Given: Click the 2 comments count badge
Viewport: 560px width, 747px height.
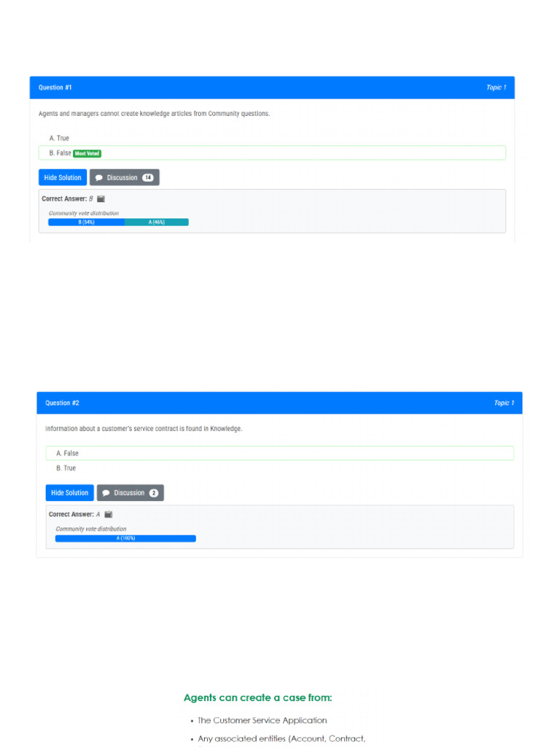Looking at the screenshot, I should pos(154,493).
